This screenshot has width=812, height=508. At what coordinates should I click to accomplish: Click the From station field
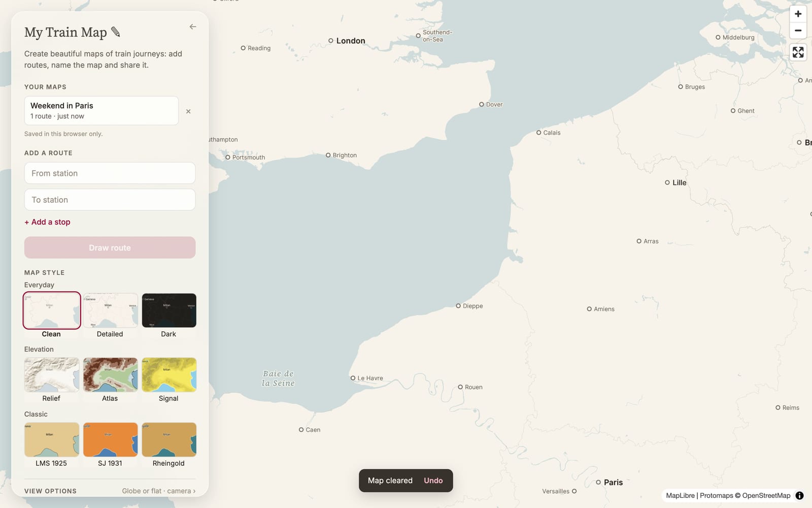click(x=110, y=173)
